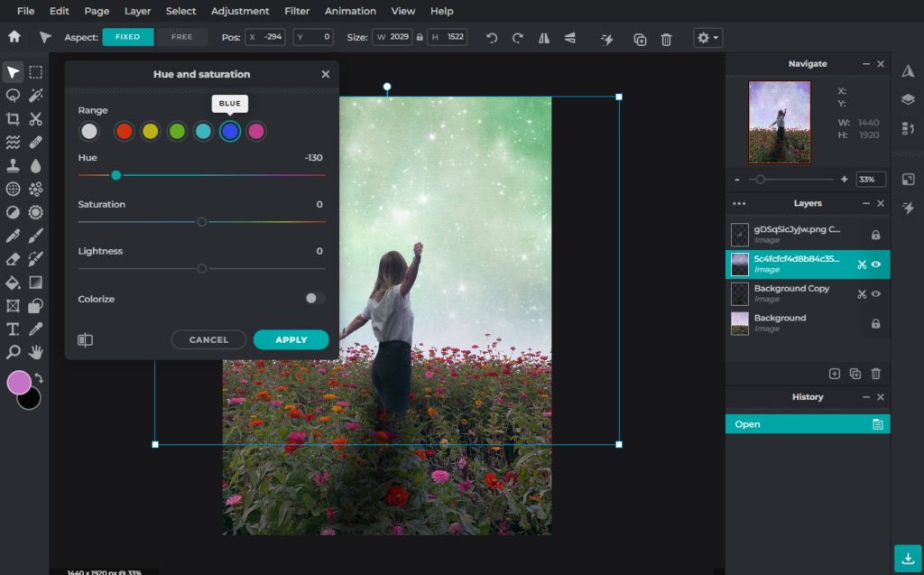924x575 pixels.
Task: Choose the Lasso select tool
Action: (x=13, y=96)
